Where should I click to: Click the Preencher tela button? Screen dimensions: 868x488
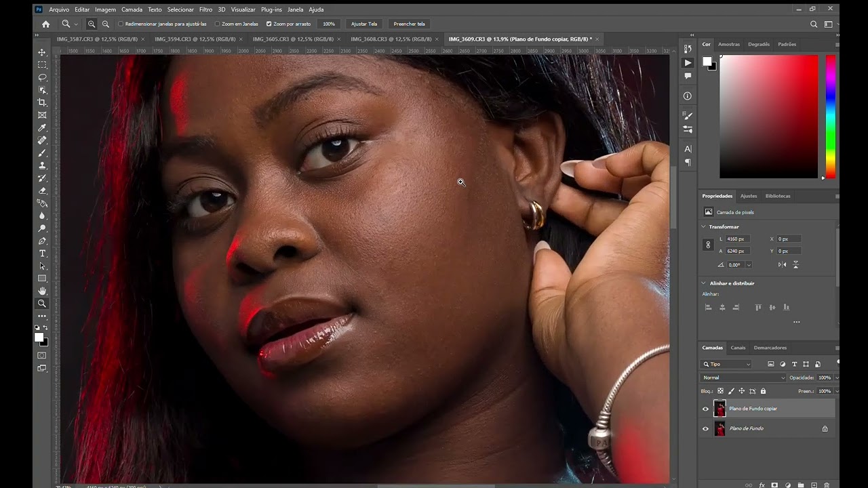pos(410,24)
